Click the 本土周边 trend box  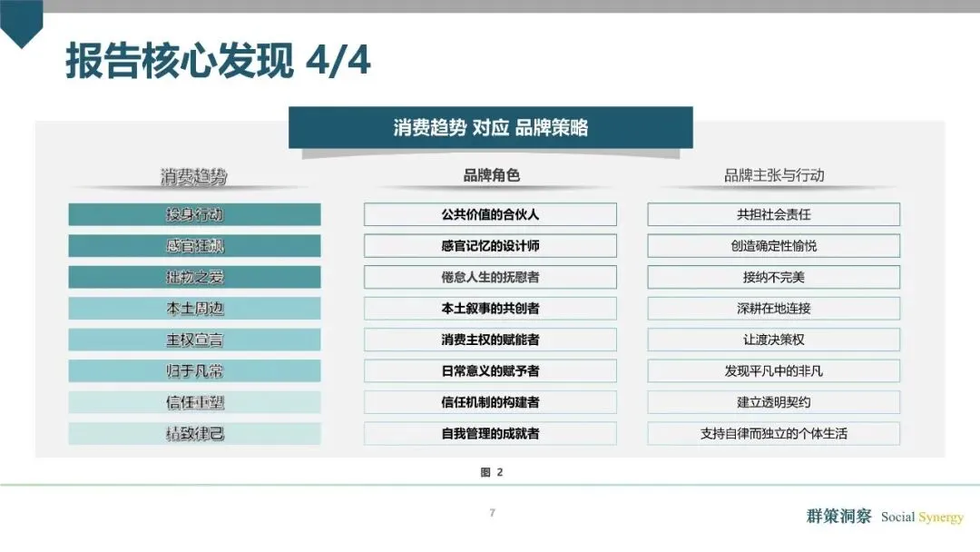click(195, 309)
